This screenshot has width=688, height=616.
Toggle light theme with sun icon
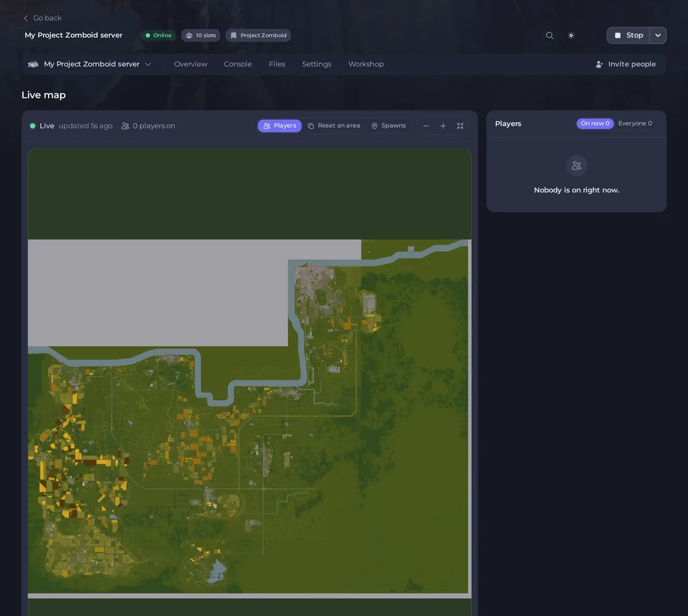571,36
